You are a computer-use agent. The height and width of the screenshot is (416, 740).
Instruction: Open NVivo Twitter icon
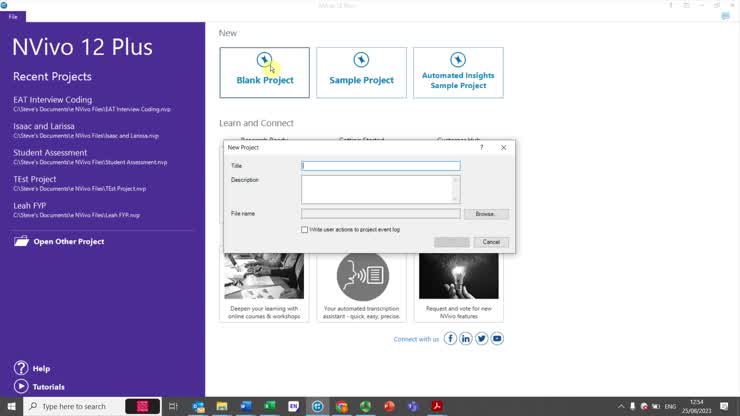pyautogui.click(x=481, y=339)
